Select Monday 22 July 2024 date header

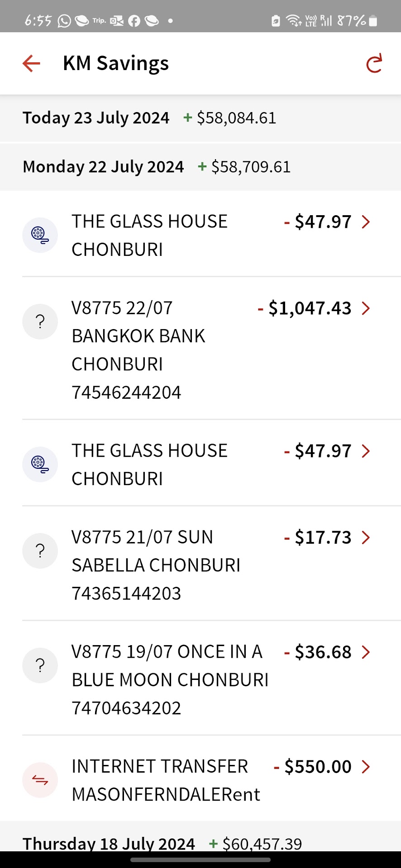[x=104, y=167]
